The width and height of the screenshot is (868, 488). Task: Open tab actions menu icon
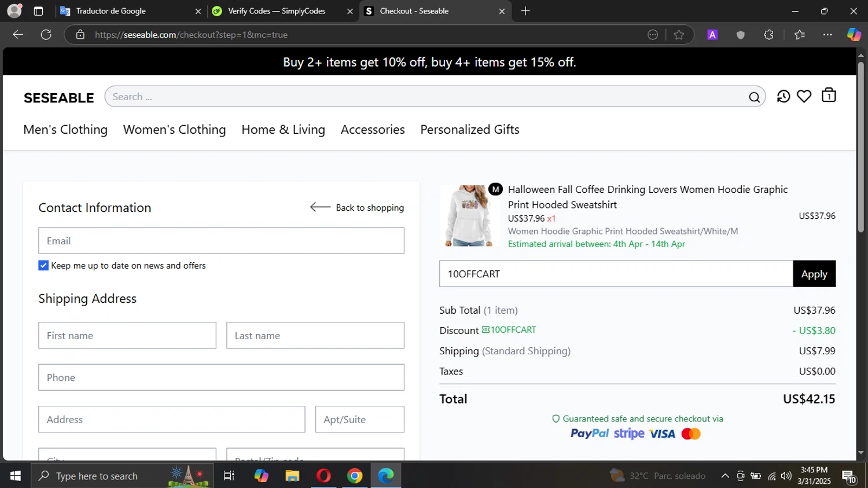38,11
